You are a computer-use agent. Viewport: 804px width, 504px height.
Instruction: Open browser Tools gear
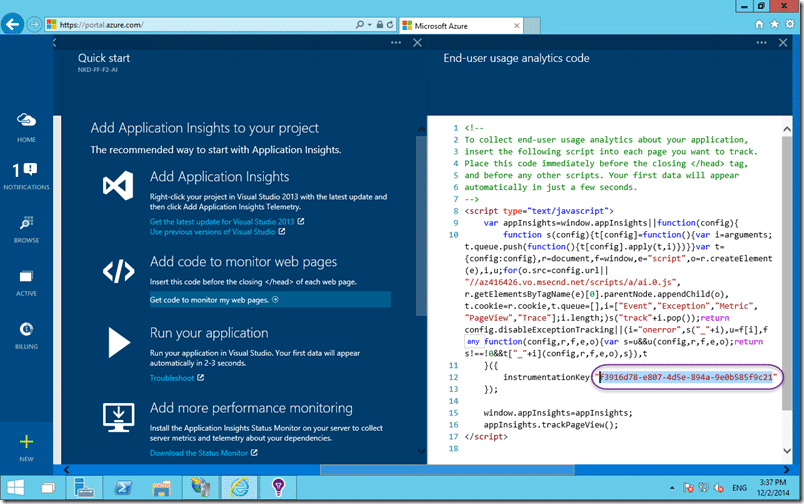pyautogui.click(x=790, y=24)
